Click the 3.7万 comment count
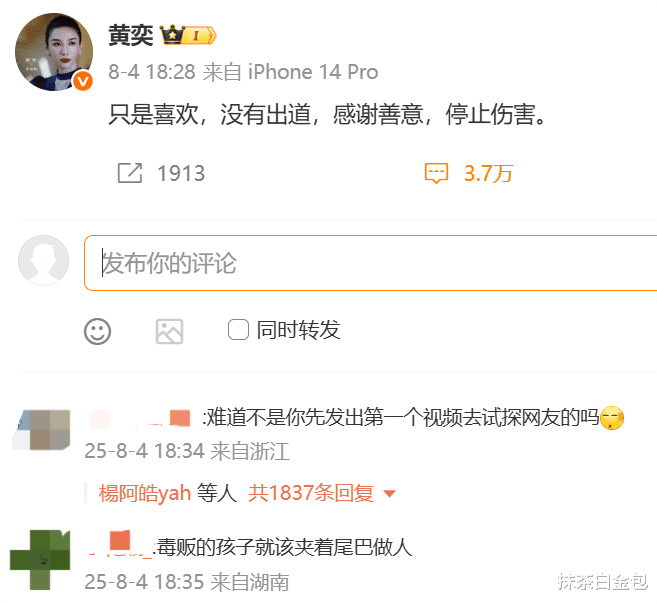Viewport: 657px width, 603px height. click(x=489, y=173)
